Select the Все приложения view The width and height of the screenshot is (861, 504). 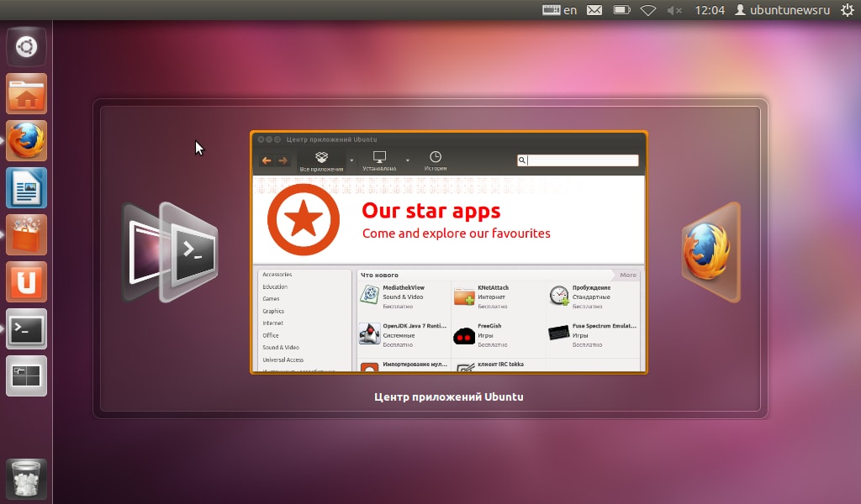point(322,161)
